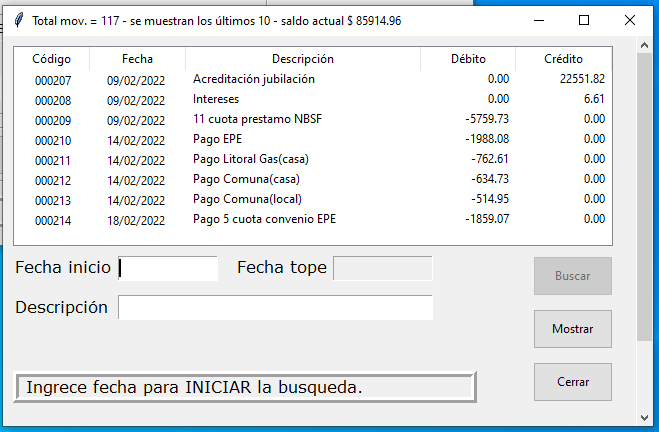Viewport: 659px width, 432px height.
Task: Click debit value -5759.73
Action: point(487,119)
